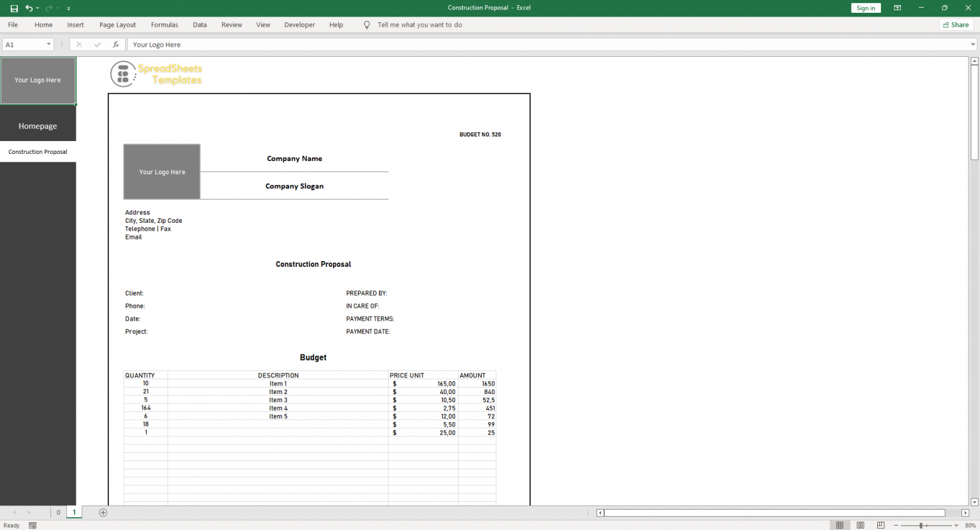Click the Sign in button
This screenshot has width=980, height=530.
pos(866,8)
